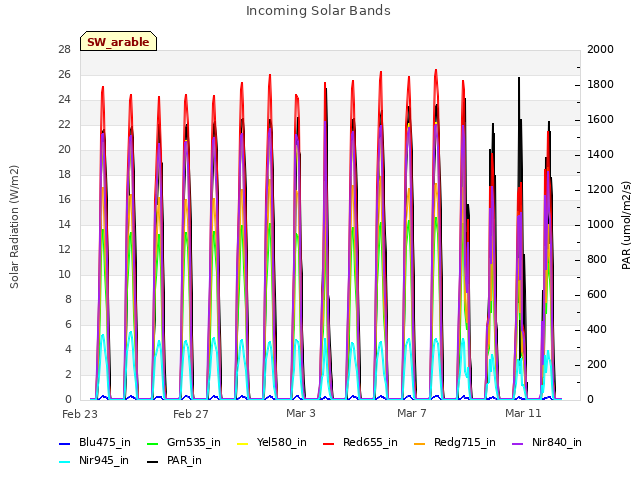Image resolution: width=640 pixels, height=480 pixels.
Task: Click the Mar 7 x-axis date label
Action: pos(412,413)
